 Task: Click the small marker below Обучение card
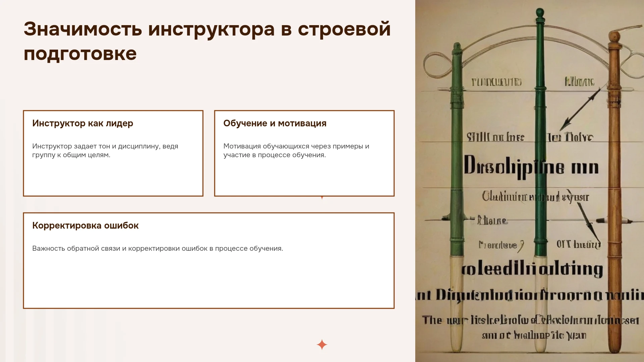(322, 198)
